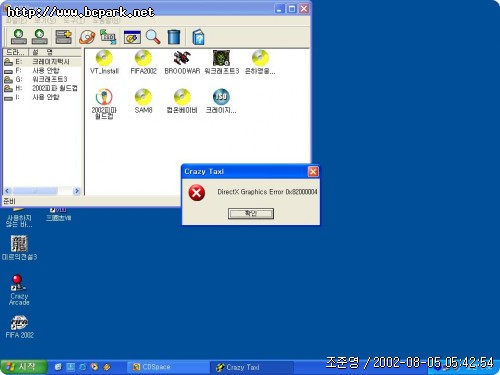Click the unmount drive toolbar icon with up arrow
This screenshot has height=375, width=500.
(39, 37)
